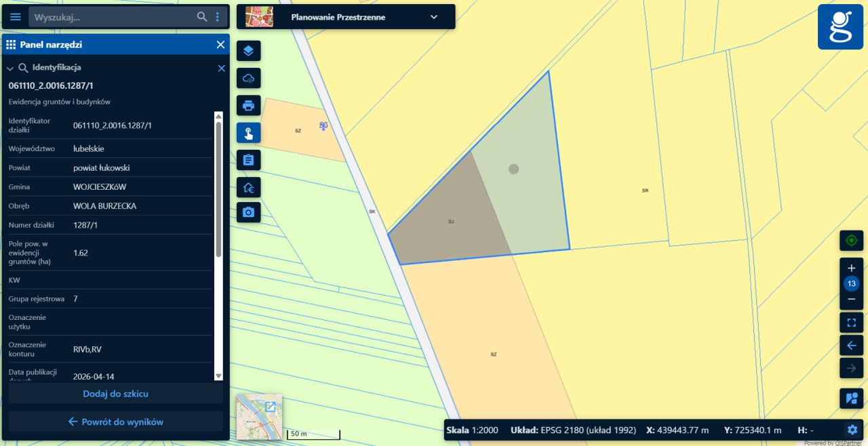The height and width of the screenshot is (446, 868).
Task: Go back to previous map extent
Action: [851, 346]
